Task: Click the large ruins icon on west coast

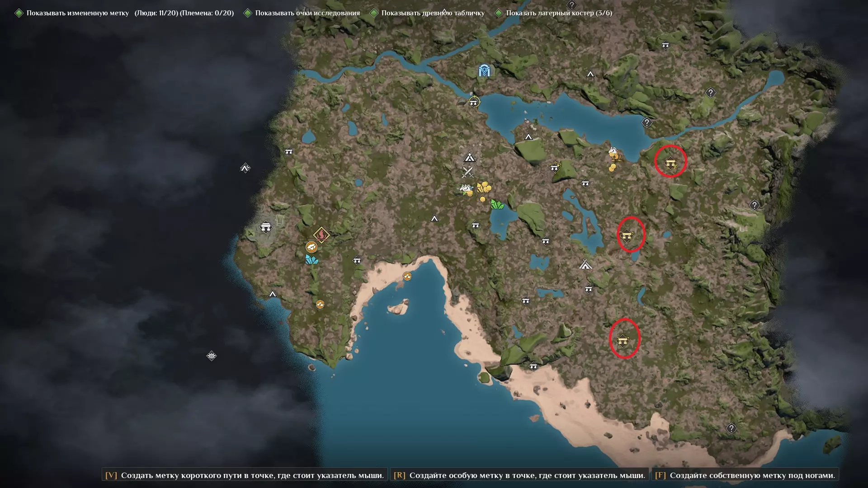Action: click(x=266, y=227)
